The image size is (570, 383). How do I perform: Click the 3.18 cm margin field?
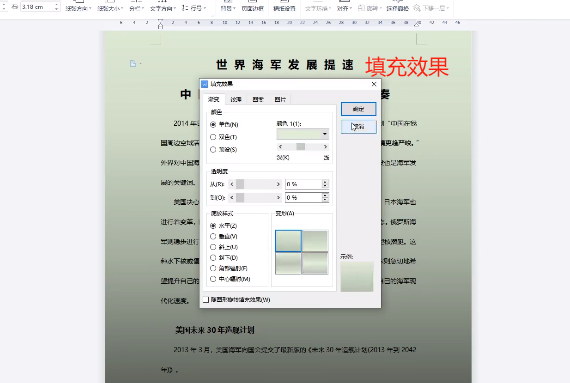pyautogui.click(x=38, y=7)
